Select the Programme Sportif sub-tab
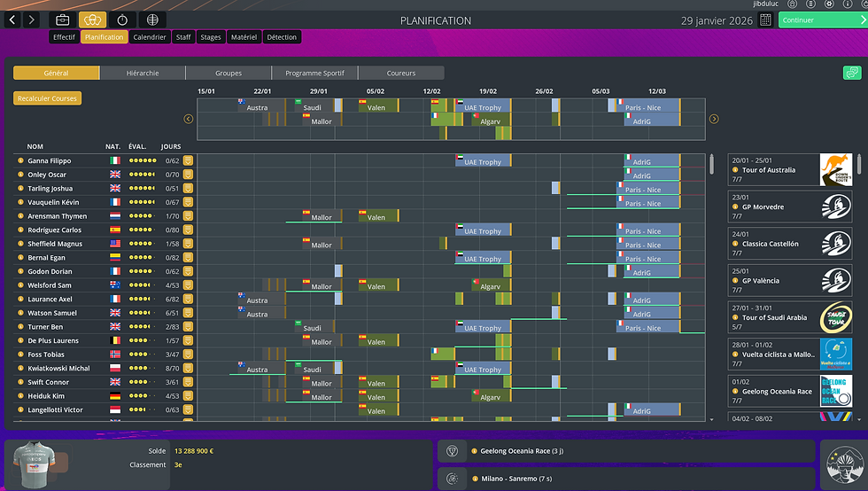868x491 pixels. tap(314, 74)
